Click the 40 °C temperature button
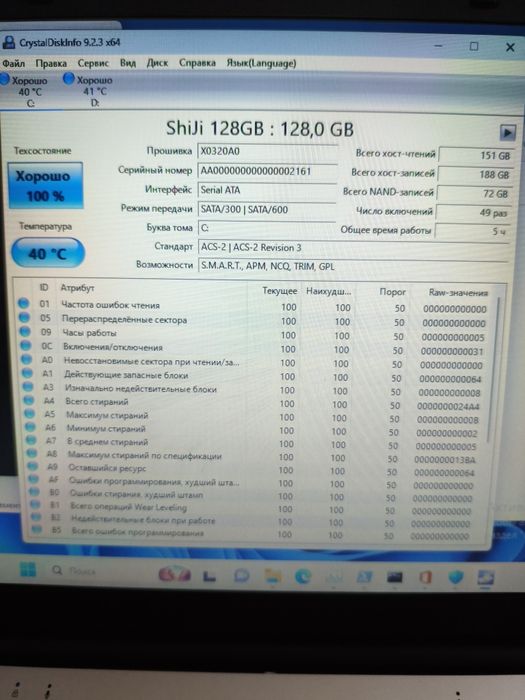The image size is (525, 700). (x=47, y=253)
